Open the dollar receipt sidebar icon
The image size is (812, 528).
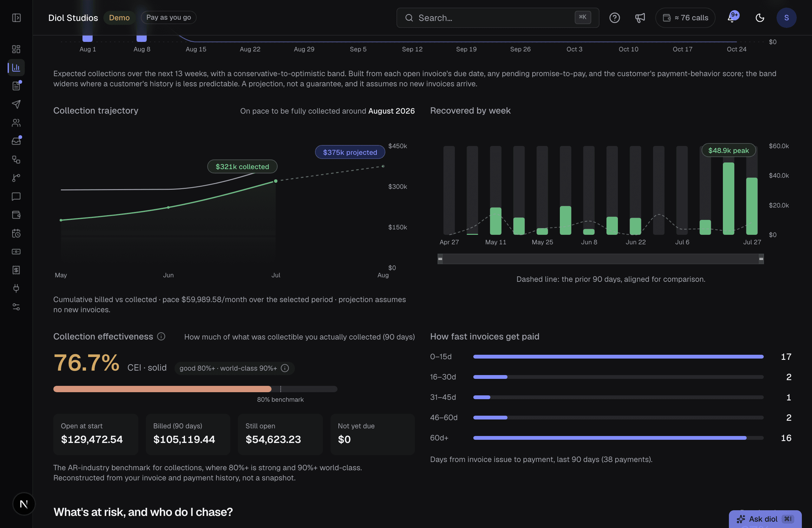[16, 270]
